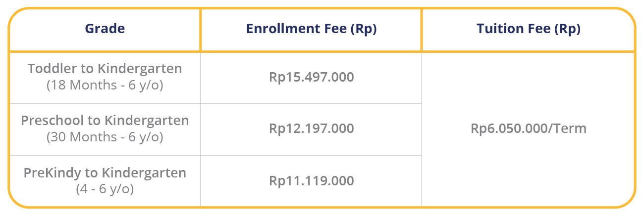Click the (4 - 6 y/o) age range

[x=105, y=189]
